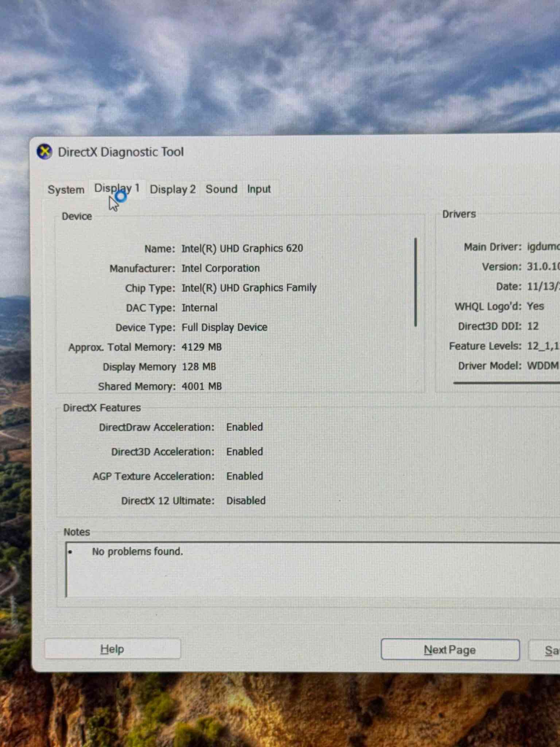Select the 'Full Display Device' value
The image size is (560, 747).
coord(224,327)
